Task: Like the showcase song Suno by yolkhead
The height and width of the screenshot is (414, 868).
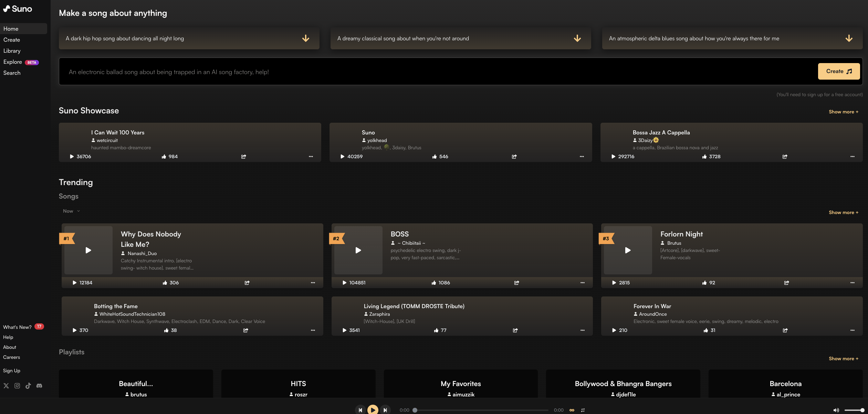Action: tap(435, 156)
